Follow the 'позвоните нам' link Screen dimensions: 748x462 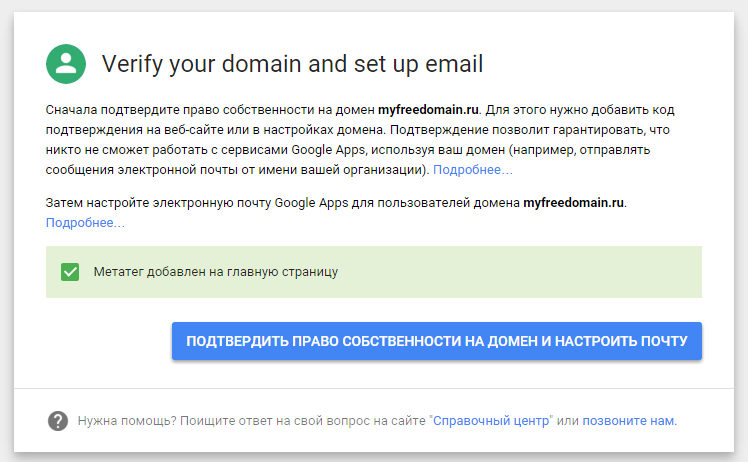point(629,421)
